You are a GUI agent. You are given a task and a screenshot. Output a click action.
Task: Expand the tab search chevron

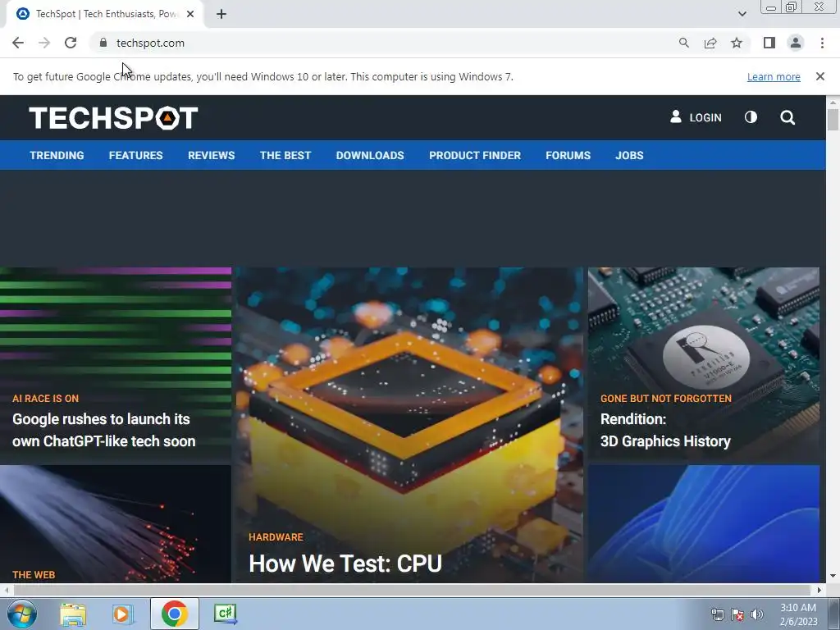click(x=742, y=14)
